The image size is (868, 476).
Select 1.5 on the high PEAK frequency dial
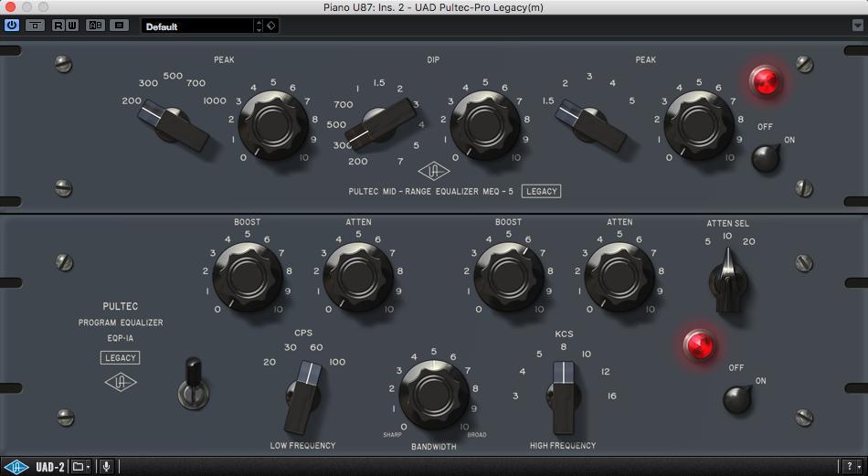click(x=548, y=100)
